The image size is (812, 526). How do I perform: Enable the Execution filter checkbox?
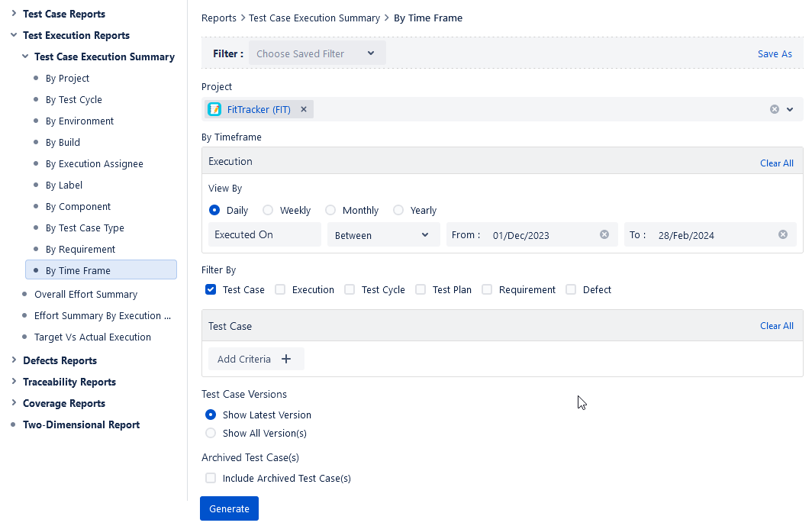279,289
